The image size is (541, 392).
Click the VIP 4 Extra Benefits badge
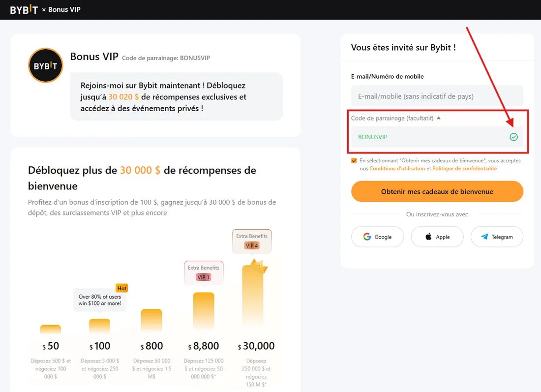[x=252, y=241]
